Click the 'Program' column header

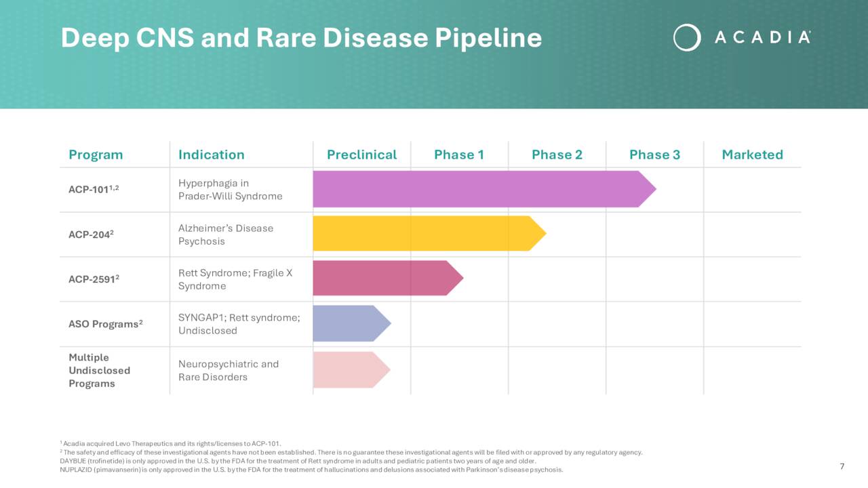(x=96, y=155)
